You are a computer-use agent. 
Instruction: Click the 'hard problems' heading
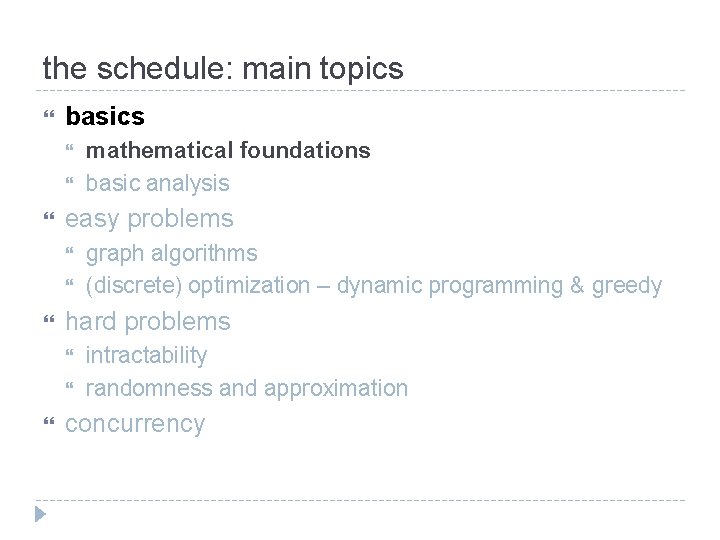pos(148,321)
